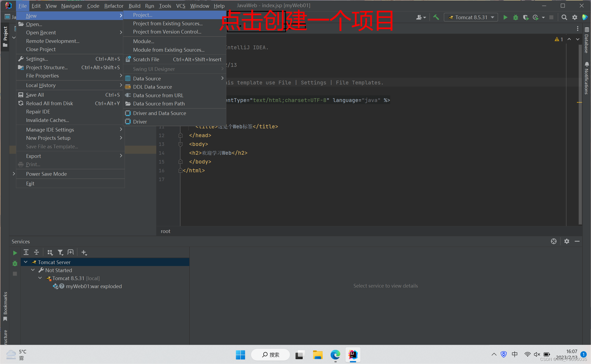Click the Services filter icon
The height and width of the screenshot is (364, 591).
coord(60,252)
